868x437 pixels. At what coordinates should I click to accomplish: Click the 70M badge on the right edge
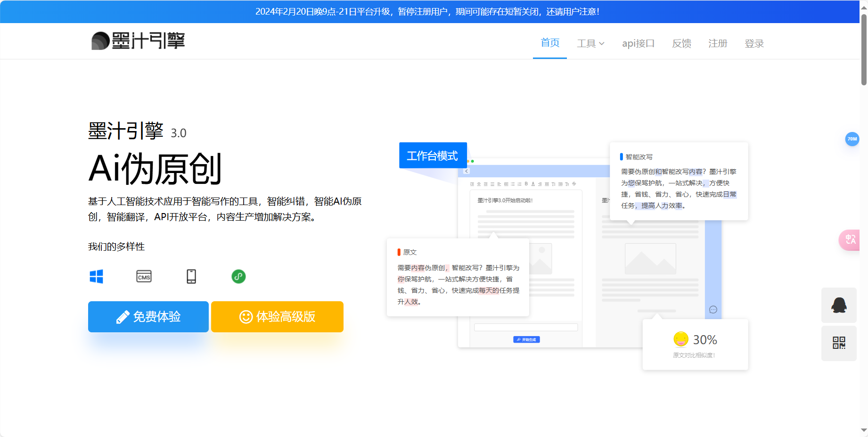tap(852, 139)
